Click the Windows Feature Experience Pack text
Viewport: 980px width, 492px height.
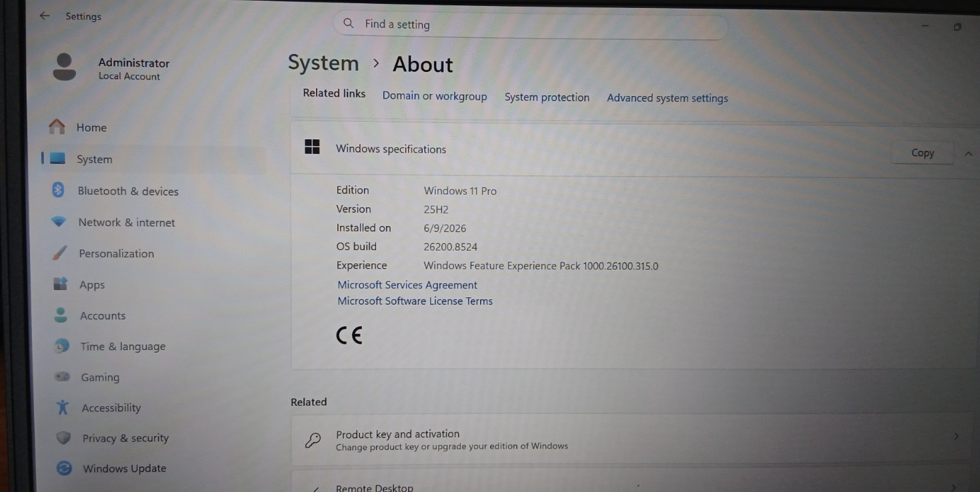(541, 266)
